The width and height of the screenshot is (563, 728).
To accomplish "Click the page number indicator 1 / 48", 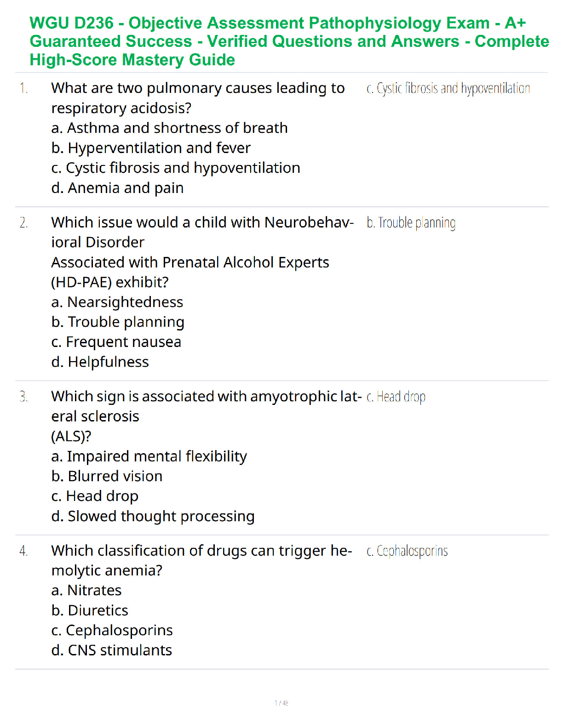I will 281,703.
